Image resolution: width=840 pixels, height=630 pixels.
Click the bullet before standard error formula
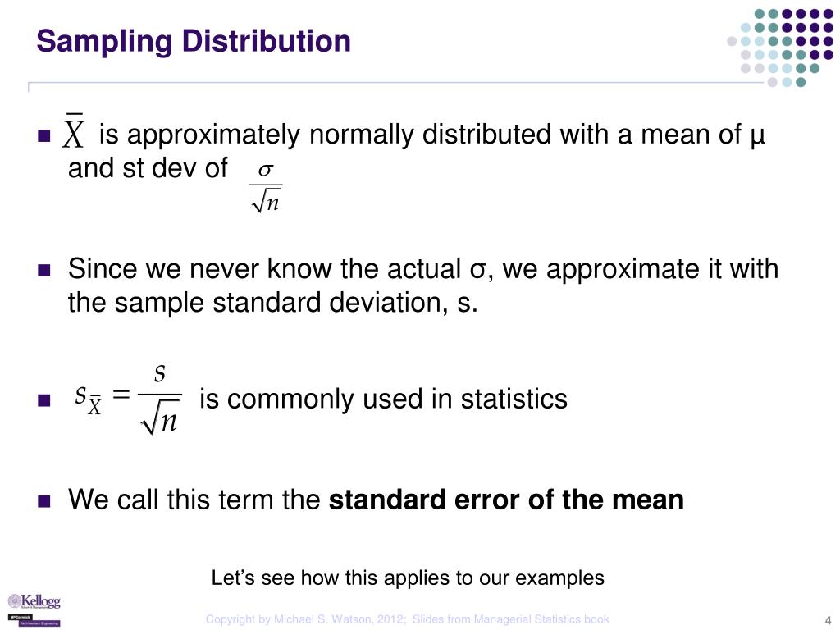[44, 400]
